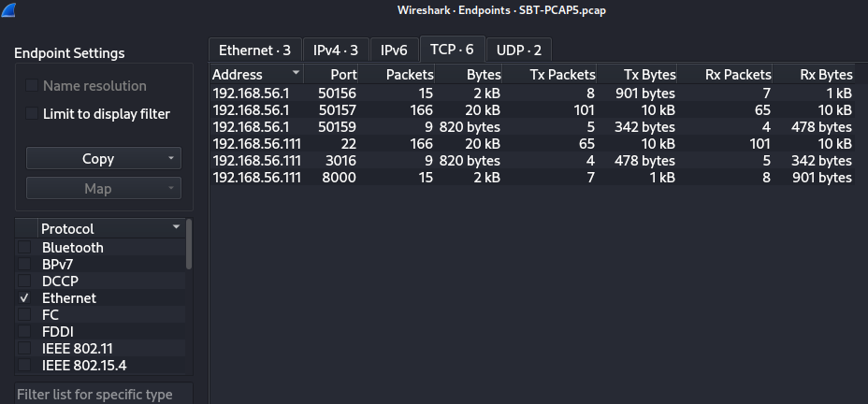Switch to the Ethernet · 3 tab

coord(254,50)
